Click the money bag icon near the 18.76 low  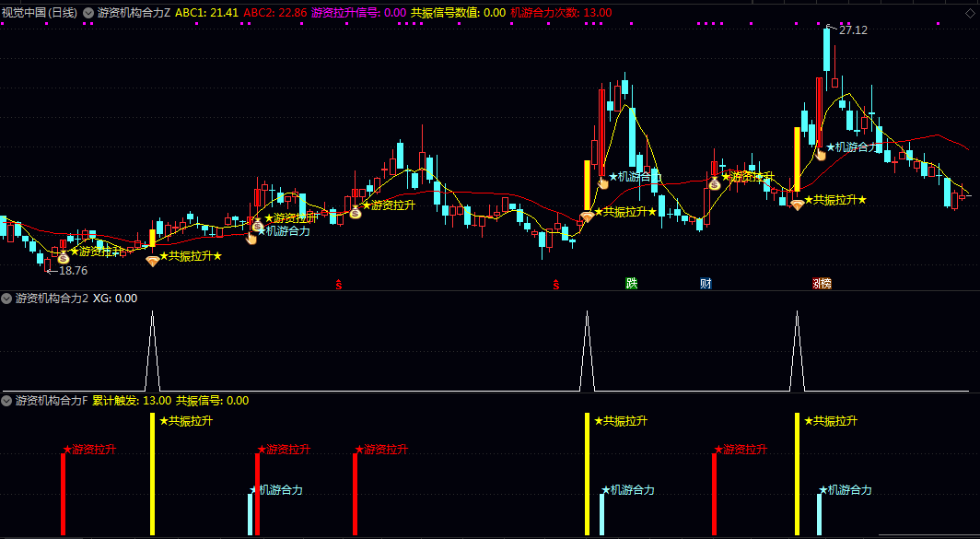click(x=64, y=257)
